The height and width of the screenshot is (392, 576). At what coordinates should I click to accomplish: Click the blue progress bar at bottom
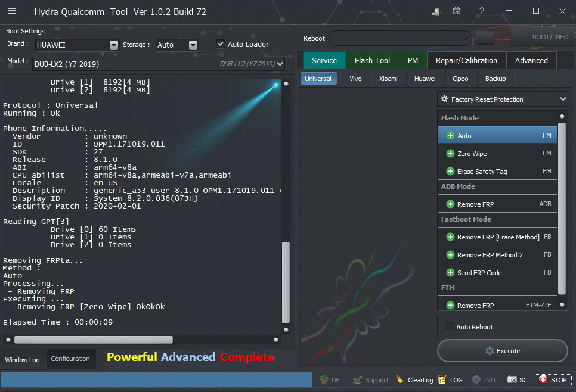156,379
